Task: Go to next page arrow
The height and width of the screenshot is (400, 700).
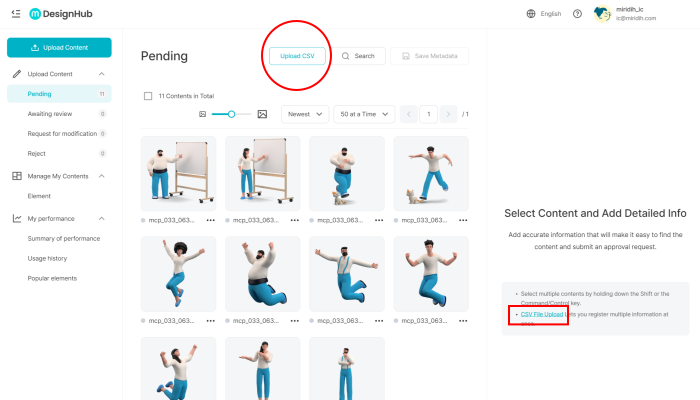Action: (448, 114)
